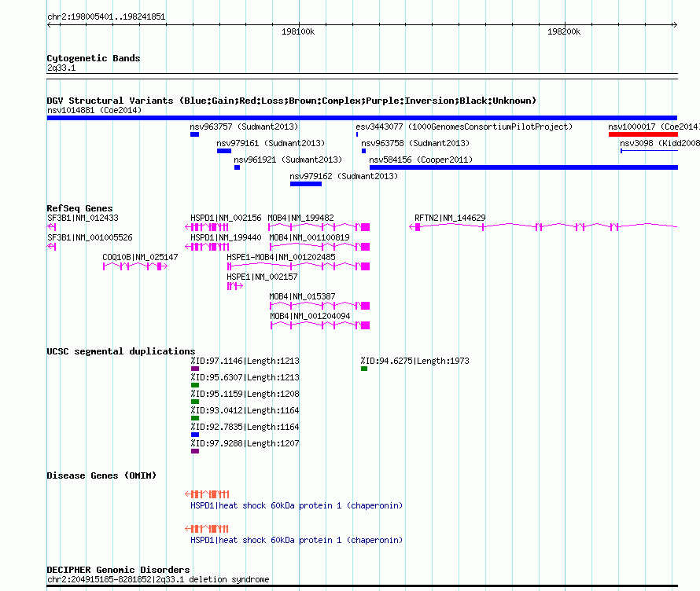Open the HSPE1-MOB4|NM_001202485 gene label

point(282,257)
